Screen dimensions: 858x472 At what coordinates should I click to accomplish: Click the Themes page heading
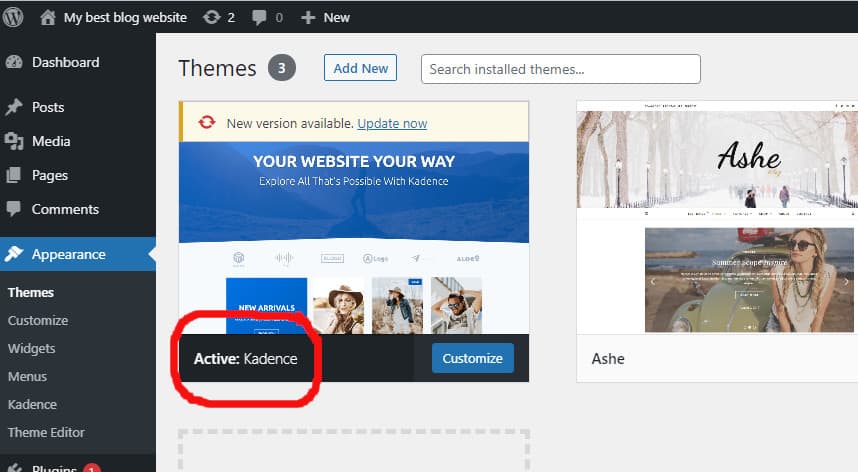(x=217, y=68)
